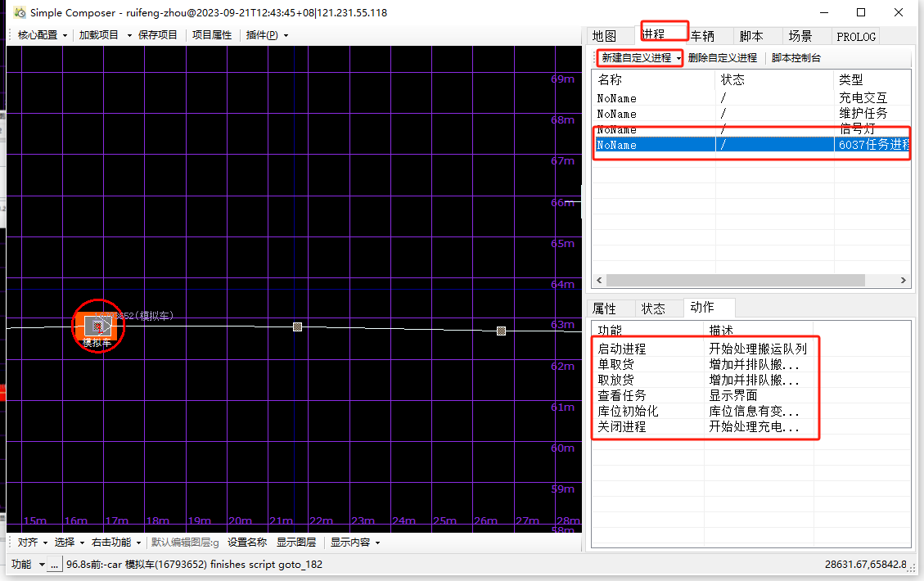Open the 插件(P) plugins menu
This screenshot has width=924, height=581.
[x=267, y=35]
